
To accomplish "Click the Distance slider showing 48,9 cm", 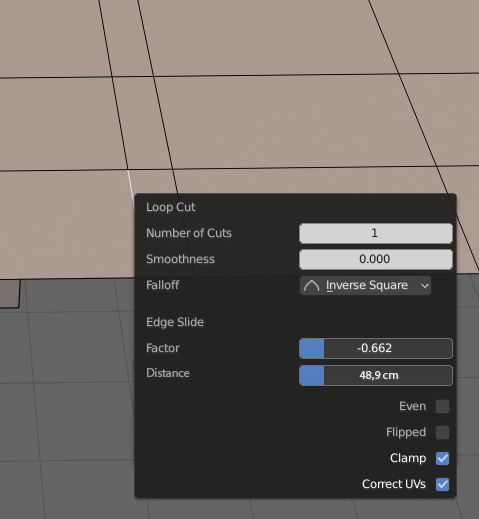I will (376, 375).
